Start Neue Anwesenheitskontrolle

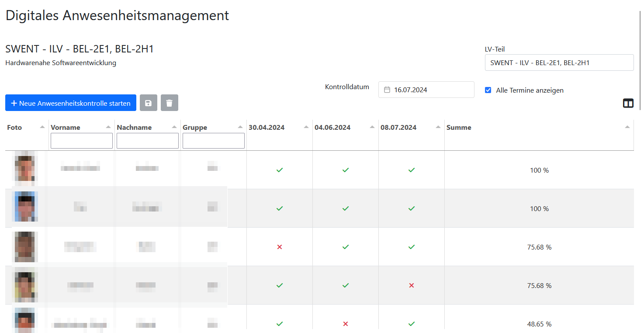(71, 103)
